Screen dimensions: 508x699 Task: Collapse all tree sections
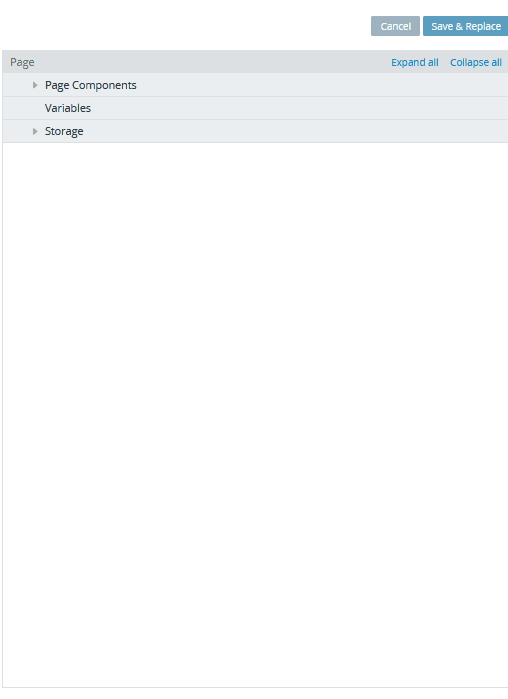coord(476,62)
